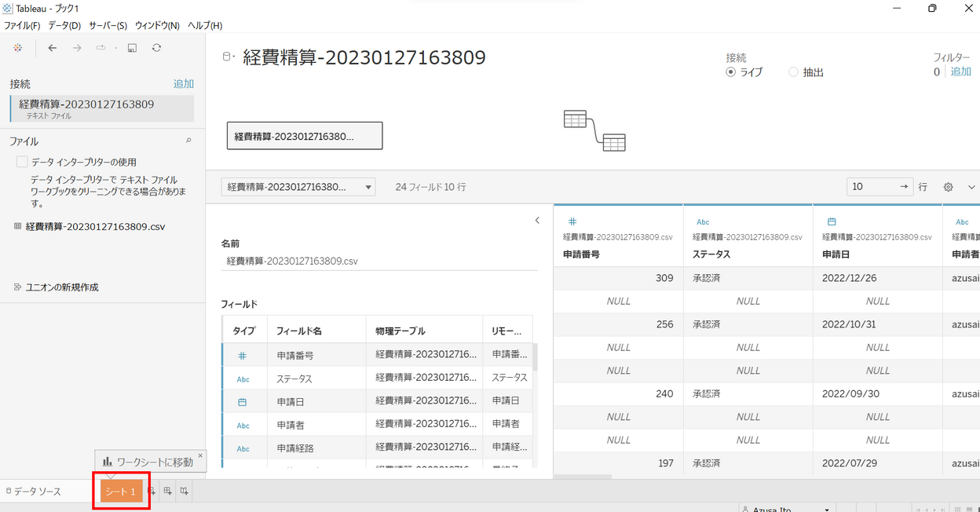This screenshot has height=512, width=980.
Task: Click the new worksheet icon
Action: click(152, 492)
